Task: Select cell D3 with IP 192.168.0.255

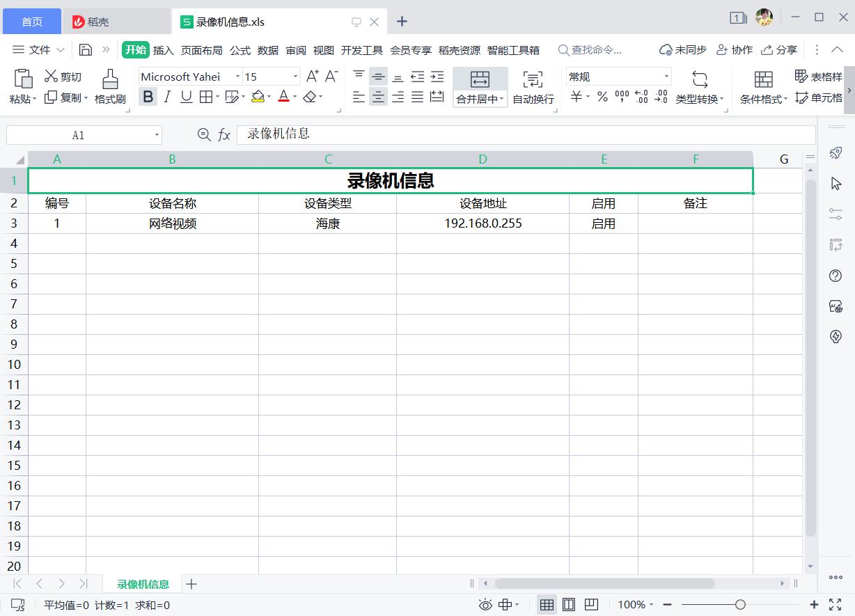Action: point(483,223)
